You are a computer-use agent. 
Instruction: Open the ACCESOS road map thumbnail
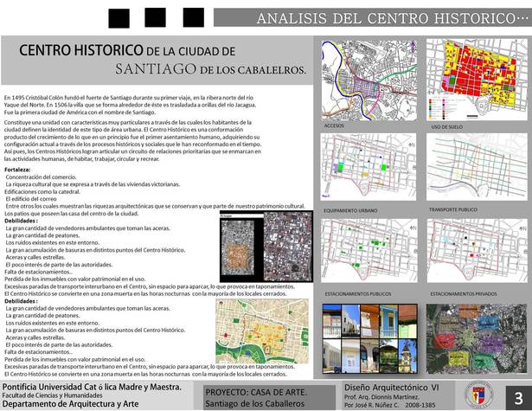tap(369, 80)
